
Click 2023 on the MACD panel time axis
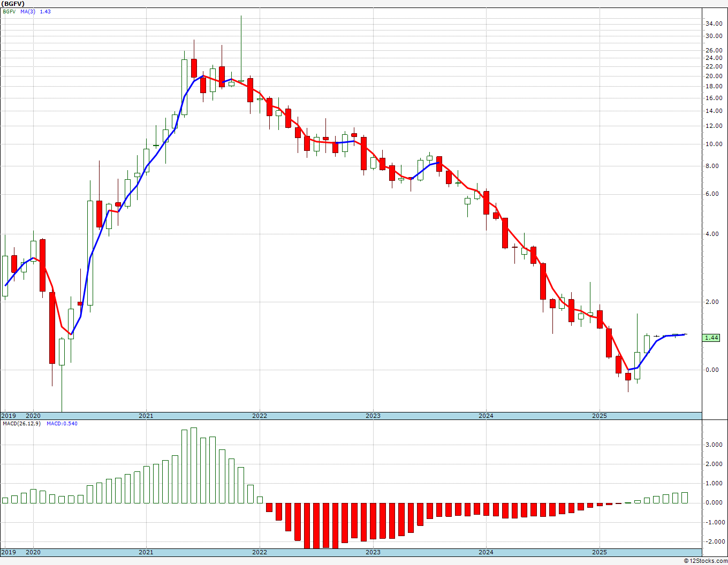click(373, 552)
